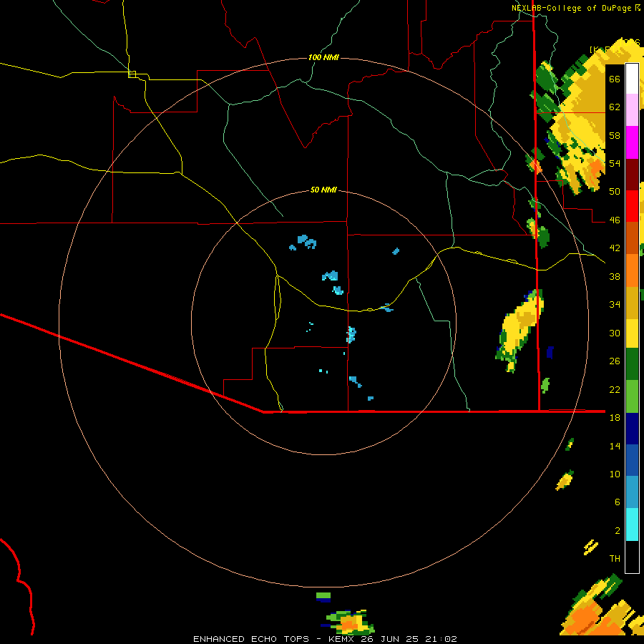Click the 26 value on the legend
Screen dimensions: 644x644
coord(615,361)
